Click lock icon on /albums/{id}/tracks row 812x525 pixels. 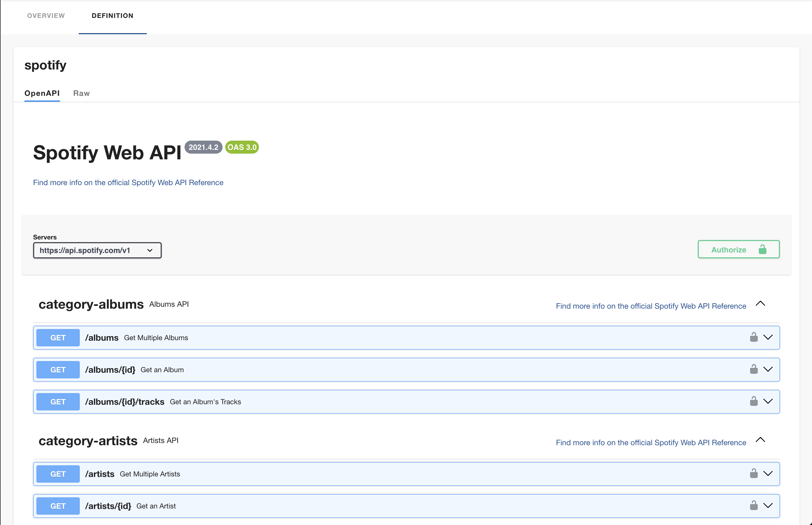click(753, 401)
